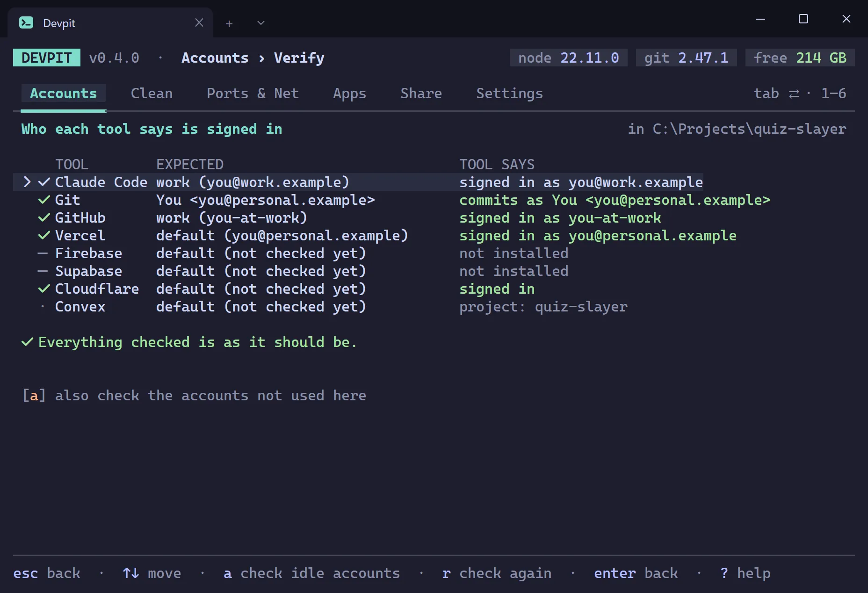This screenshot has width=868, height=593.
Task: Switch to the Accounts tab
Action: pyautogui.click(x=64, y=93)
